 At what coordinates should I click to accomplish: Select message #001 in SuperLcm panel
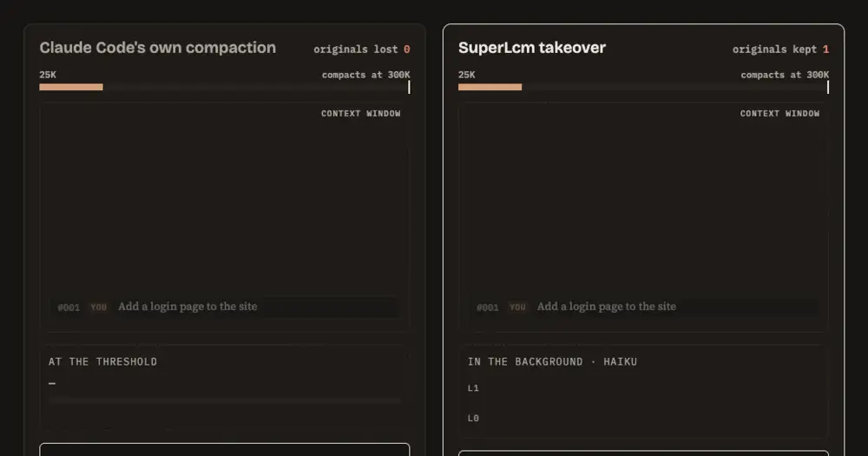click(x=643, y=307)
